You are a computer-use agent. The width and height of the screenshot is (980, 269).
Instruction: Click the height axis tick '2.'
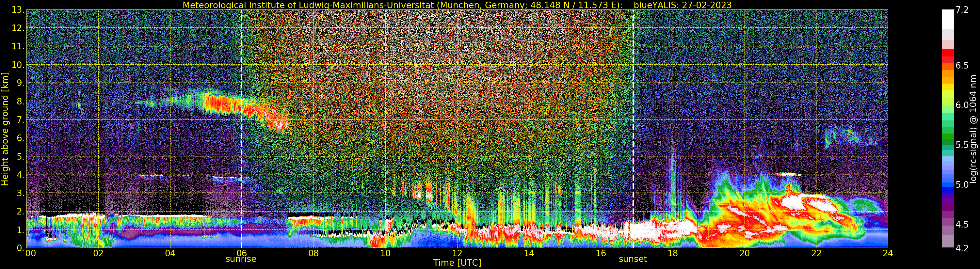(x=21, y=211)
